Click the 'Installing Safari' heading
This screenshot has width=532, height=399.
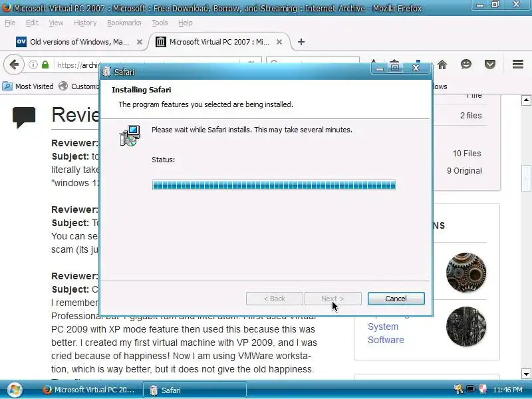(x=141, y=90)
